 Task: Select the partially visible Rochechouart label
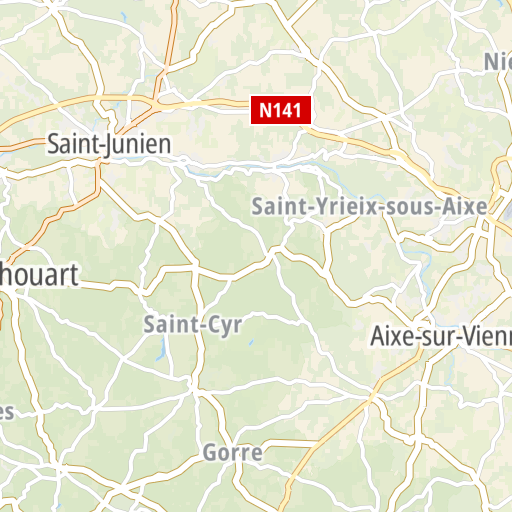(39, 275)
